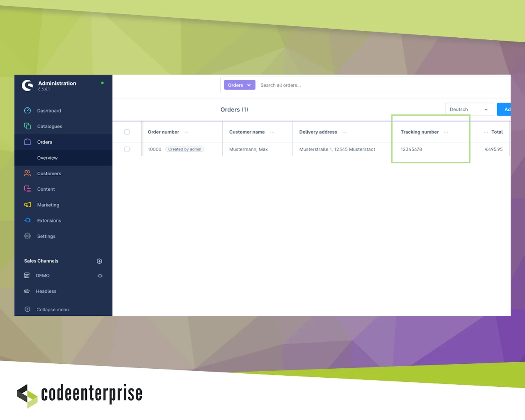The width and height of the screenshot is (525, 420).
Task: Click the Settings gear icon in sidebar
Action: click(27, 236)
